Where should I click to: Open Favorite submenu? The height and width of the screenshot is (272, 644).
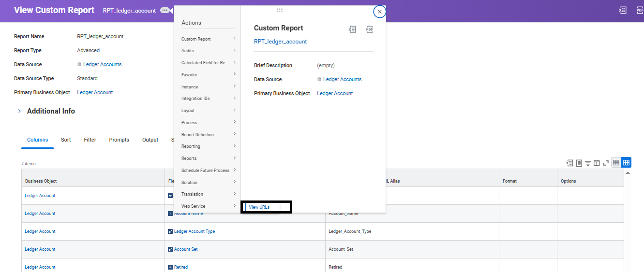(209, 75)
